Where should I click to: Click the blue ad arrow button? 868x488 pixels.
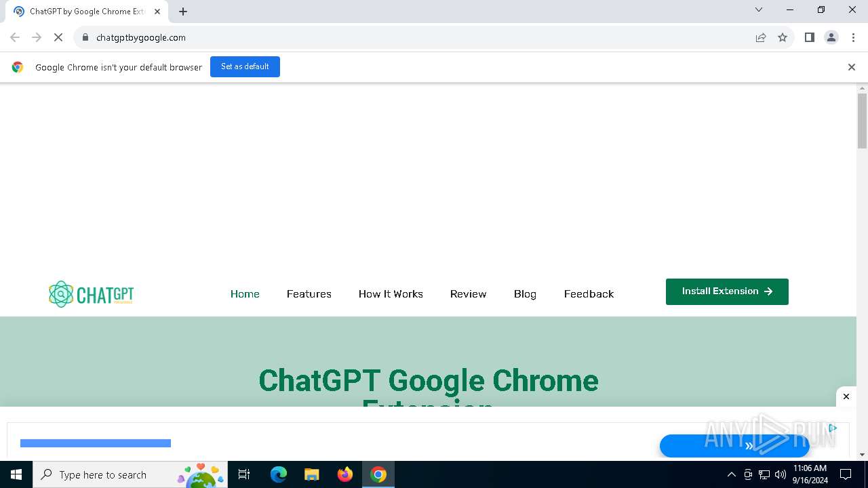point(734,445)
